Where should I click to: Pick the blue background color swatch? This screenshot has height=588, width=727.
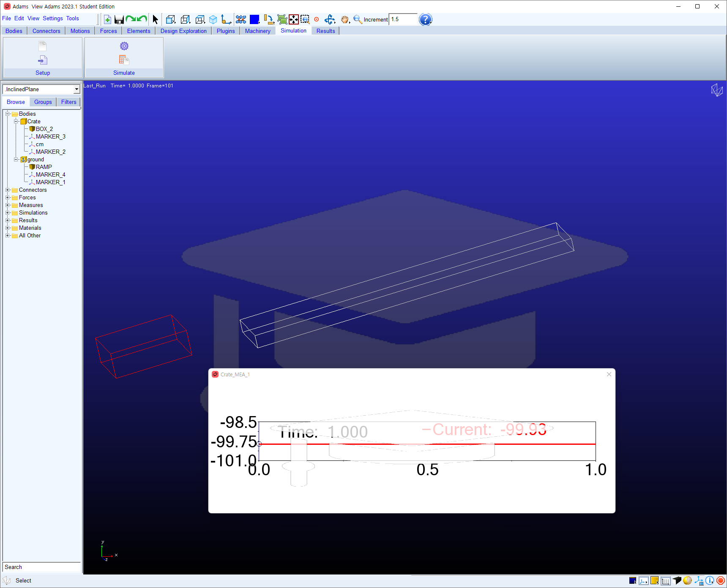point(254,19)
